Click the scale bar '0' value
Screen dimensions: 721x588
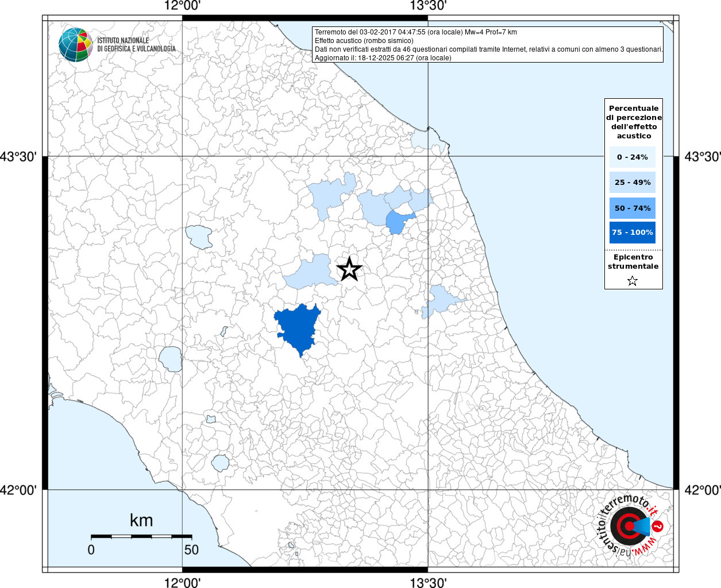pyautogui.click(x=91, y=550)
